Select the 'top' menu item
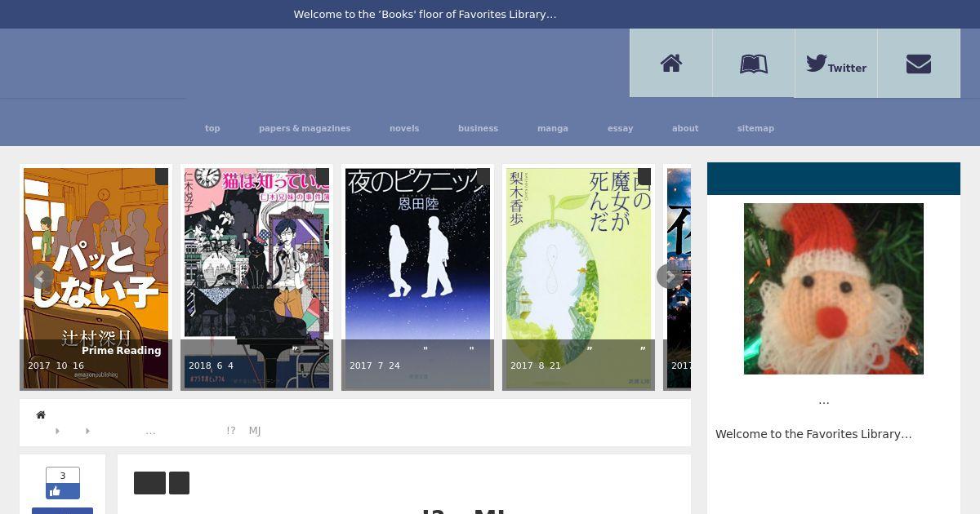The width and height of the screenshot is (980, 514). [x=212, y=128]
